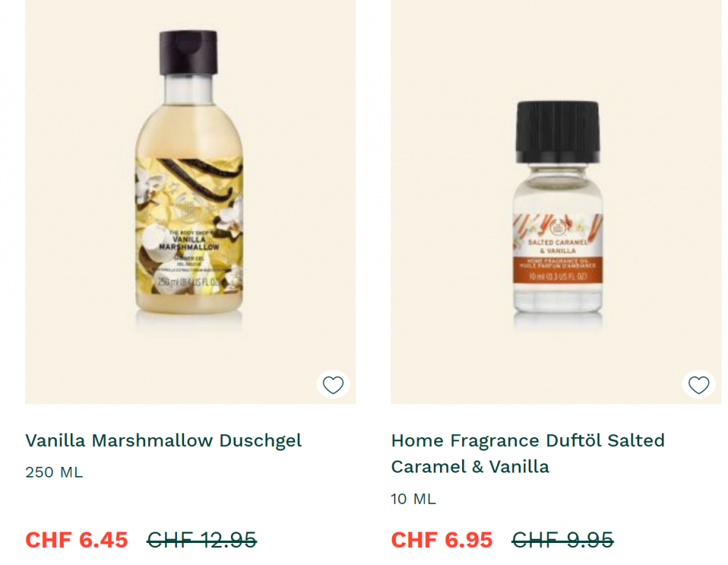The width and height of the screenshot is (728, 565).
Task: Select the crossed-out CHF 9.95 price
Action: [562, 540]
